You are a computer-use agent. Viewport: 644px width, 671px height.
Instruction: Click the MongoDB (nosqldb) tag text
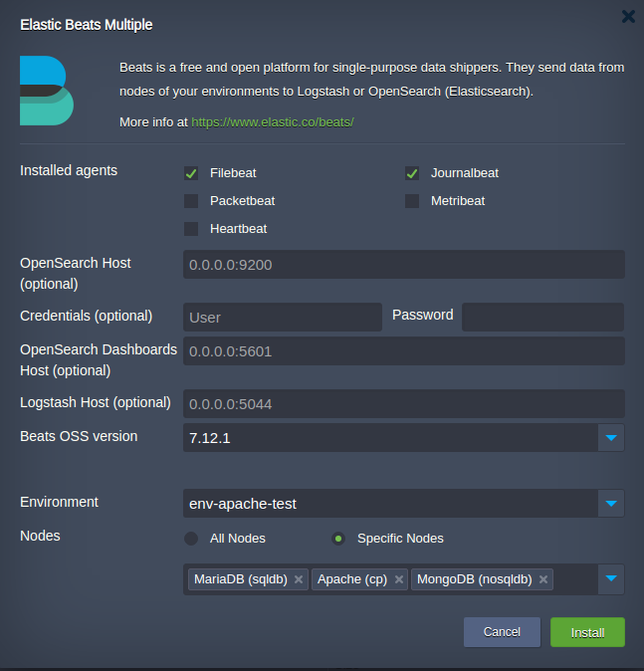pos(475,579)
